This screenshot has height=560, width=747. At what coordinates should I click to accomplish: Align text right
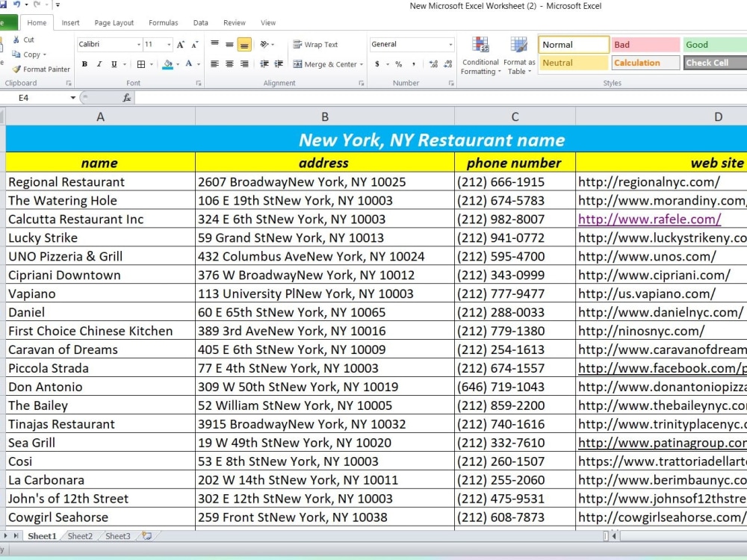(244, 63)
